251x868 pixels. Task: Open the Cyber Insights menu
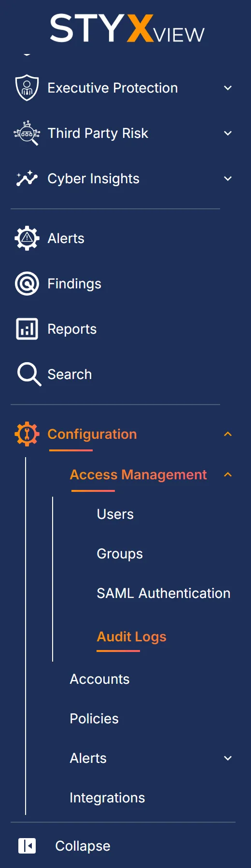coord(93,178)
